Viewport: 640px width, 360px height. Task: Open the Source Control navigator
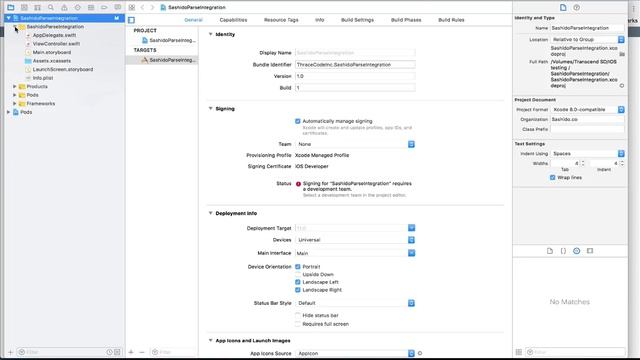tap(24, 7)
